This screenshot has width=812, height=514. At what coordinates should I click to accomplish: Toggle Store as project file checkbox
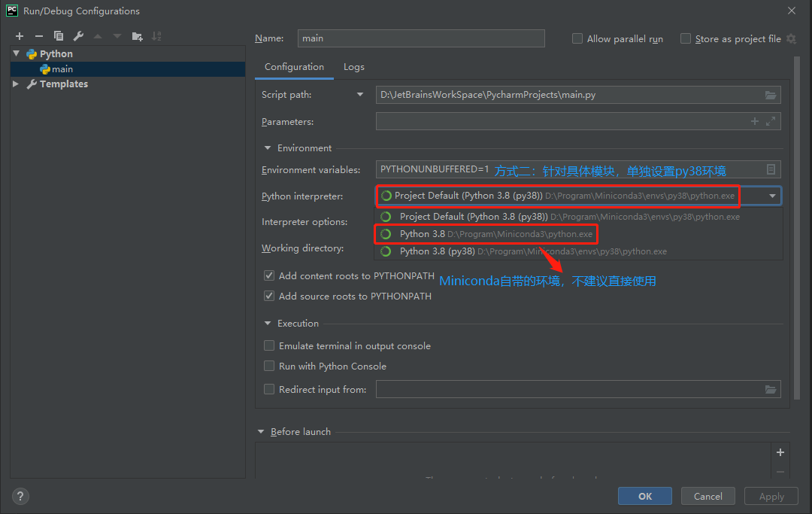click(x=686, y=38)
